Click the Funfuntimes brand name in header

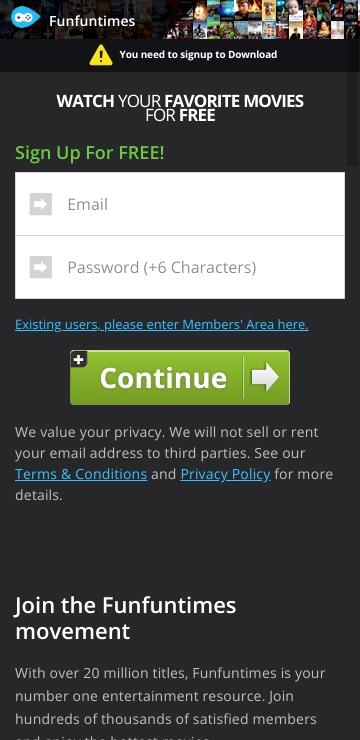(x=92, y=21)
